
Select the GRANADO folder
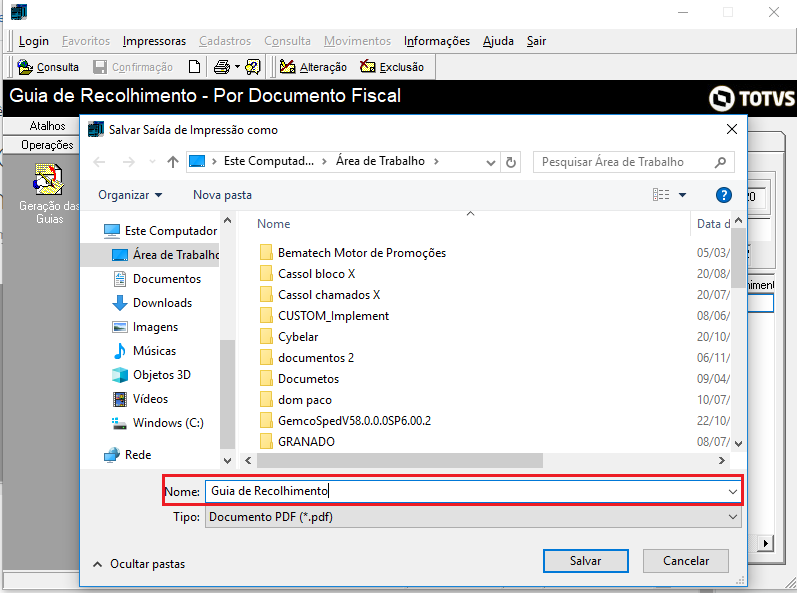297,442
